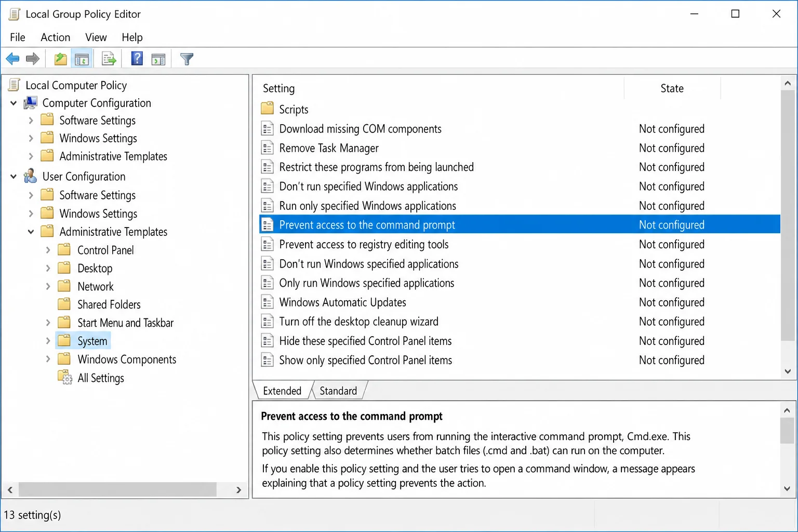Click the Local Computer Policy root icon

(15, 85)
